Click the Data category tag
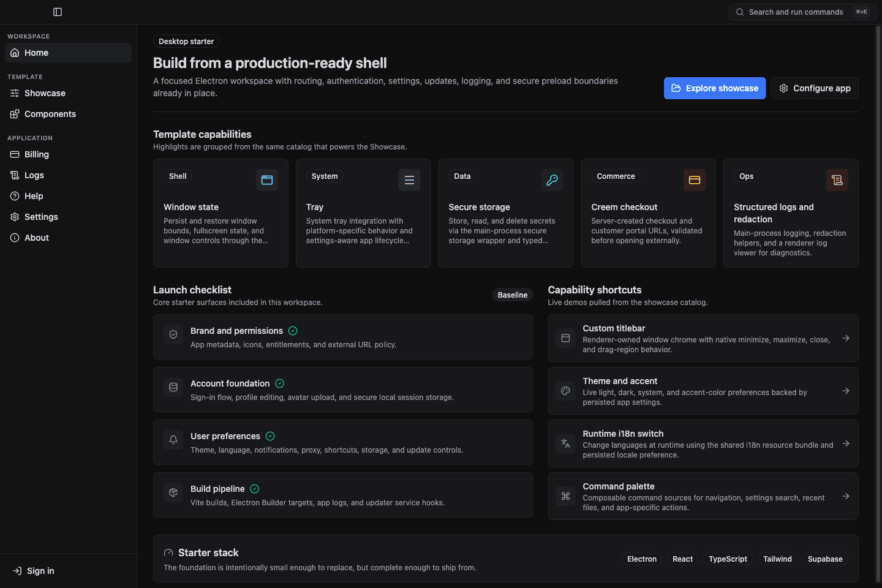This screenshot has width=882, height=588. tap(462, 176)
